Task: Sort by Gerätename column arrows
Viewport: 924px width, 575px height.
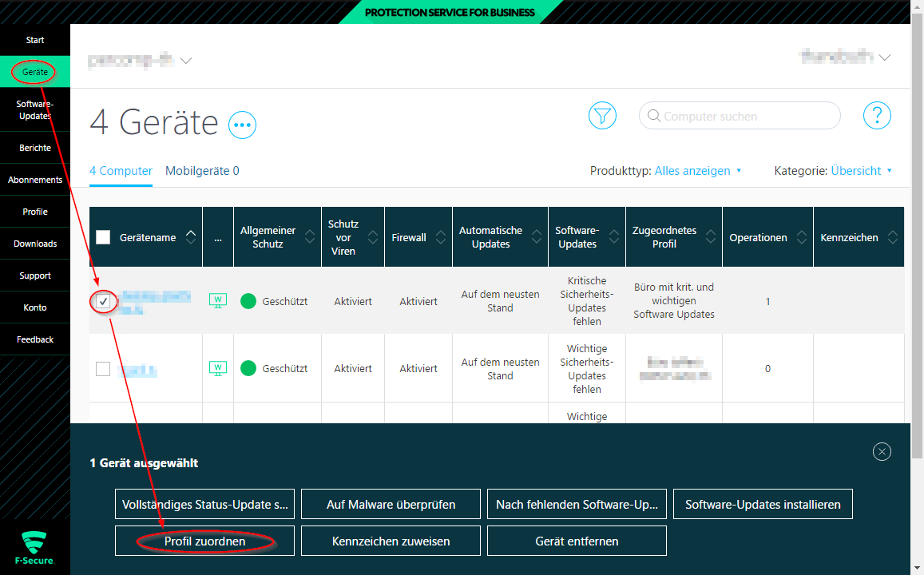Action: [x=190, y=237]
